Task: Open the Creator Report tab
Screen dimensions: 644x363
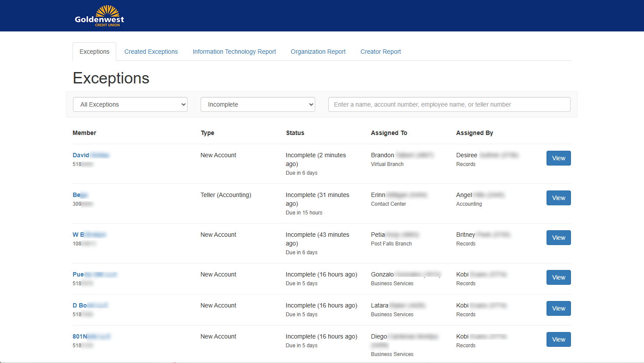Action: point(380,52)
